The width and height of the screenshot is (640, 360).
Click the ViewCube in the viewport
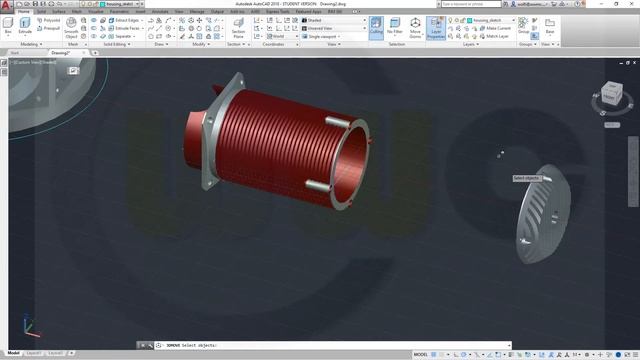[612, 93]
